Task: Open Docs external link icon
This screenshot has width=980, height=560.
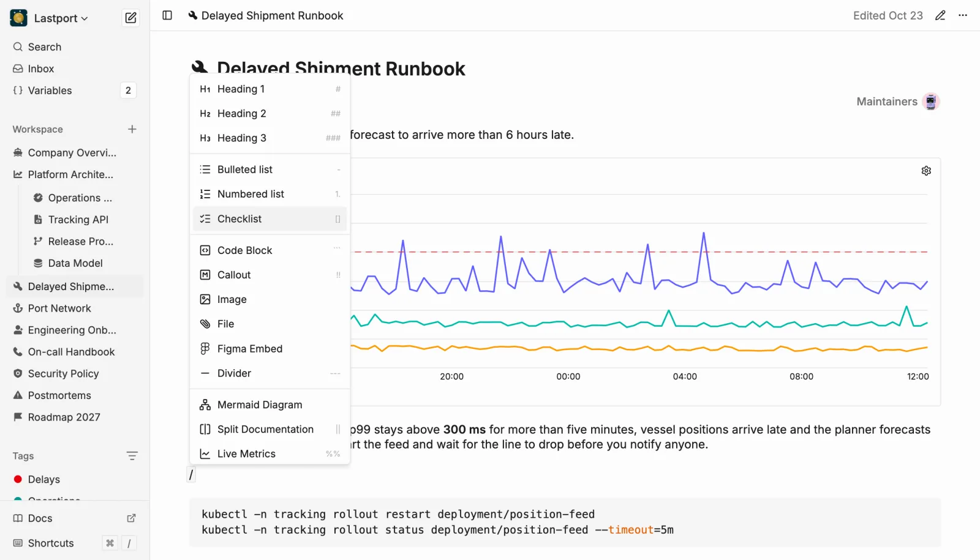Action: (131, 518)
